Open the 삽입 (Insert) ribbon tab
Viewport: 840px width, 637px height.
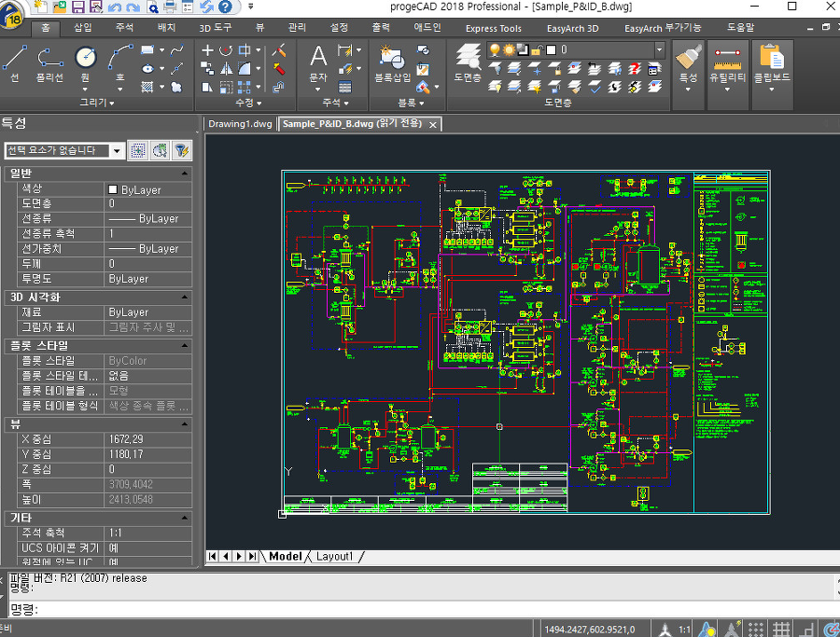click(82, 27)
